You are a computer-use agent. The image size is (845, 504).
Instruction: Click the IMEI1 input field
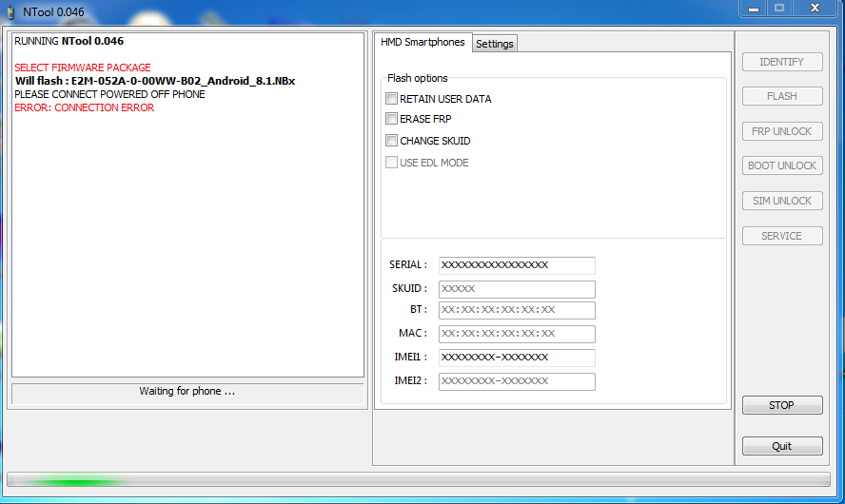[517, 358]
